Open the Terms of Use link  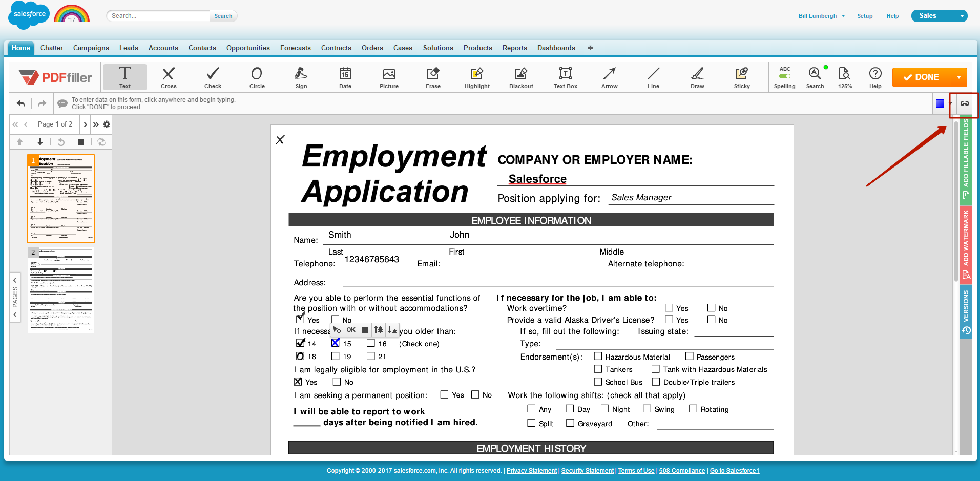click(x=636, y=471)
